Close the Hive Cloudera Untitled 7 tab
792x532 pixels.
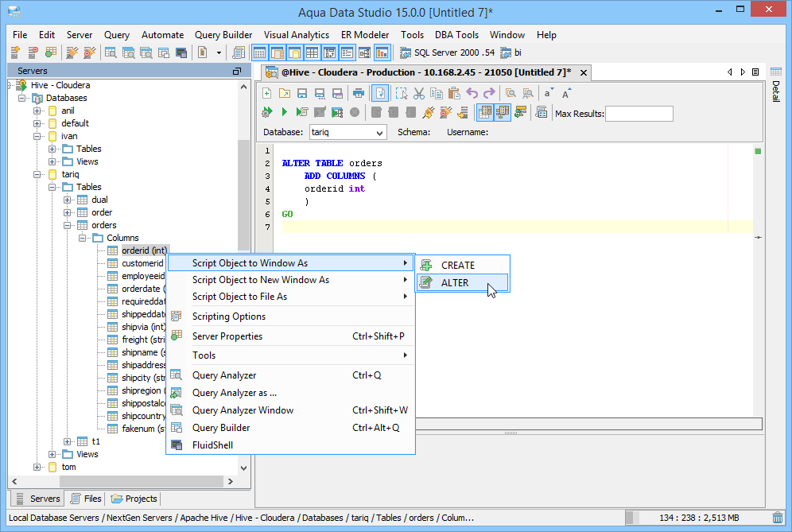click(584, 72)
